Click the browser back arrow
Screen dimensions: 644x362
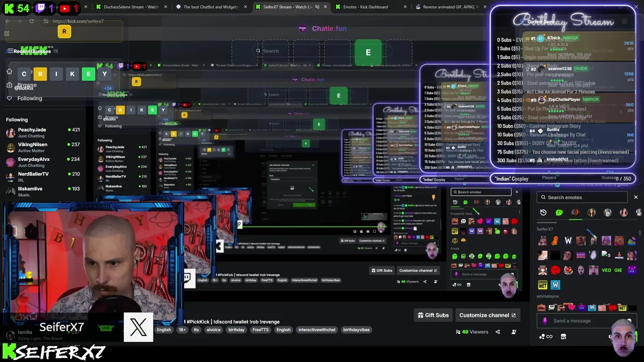point(8,21)
